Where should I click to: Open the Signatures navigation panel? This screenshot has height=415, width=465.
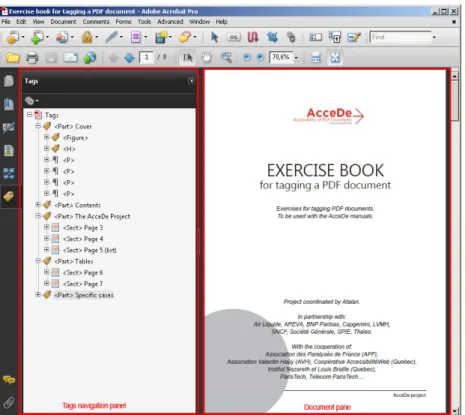click(x=9, y=127)
